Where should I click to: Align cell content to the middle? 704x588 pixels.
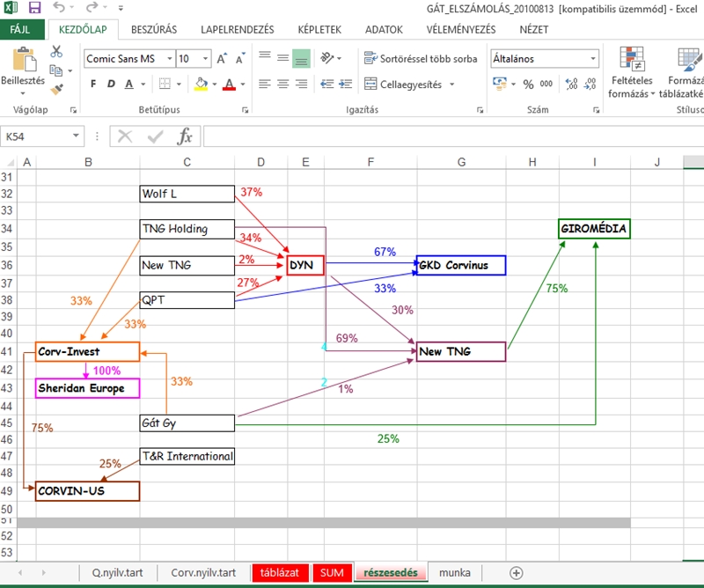(x=282, y=57)
